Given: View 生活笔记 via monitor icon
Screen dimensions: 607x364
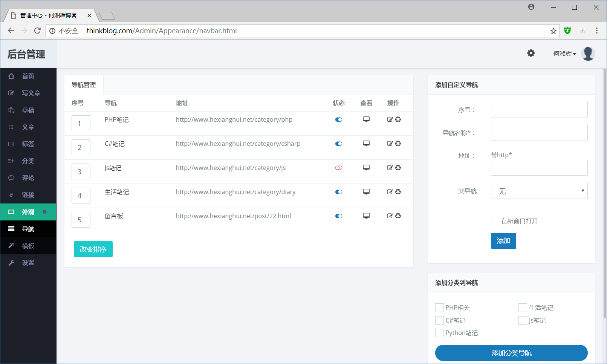Looking at the screenshot, I should (x=366, y=192).
